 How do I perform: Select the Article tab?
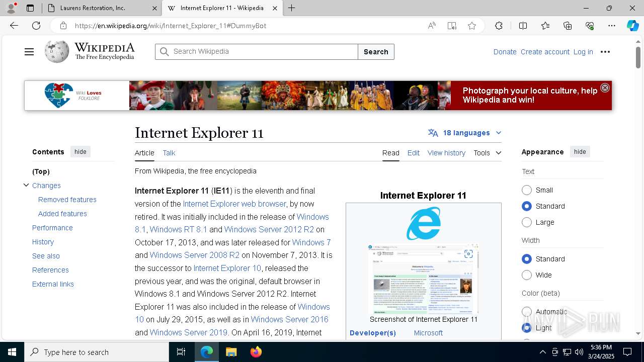(144, 153)
